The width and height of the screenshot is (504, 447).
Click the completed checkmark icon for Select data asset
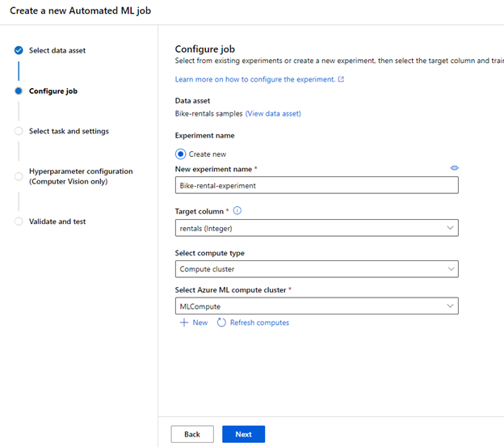[19, 50]
